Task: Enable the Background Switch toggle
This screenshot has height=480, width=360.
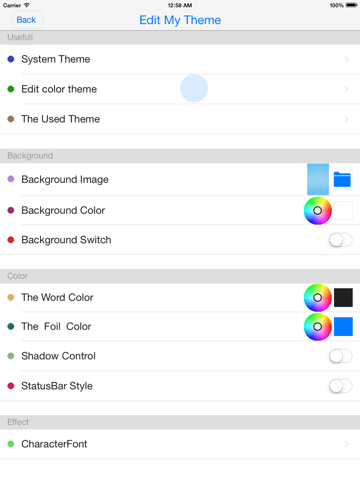Action: (x=340, y=240)
